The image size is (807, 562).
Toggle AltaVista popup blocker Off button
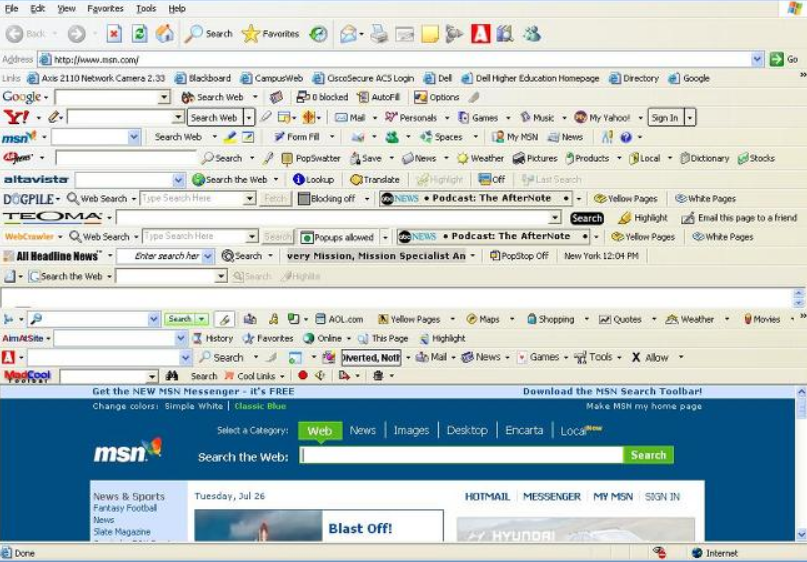point(492,180)
